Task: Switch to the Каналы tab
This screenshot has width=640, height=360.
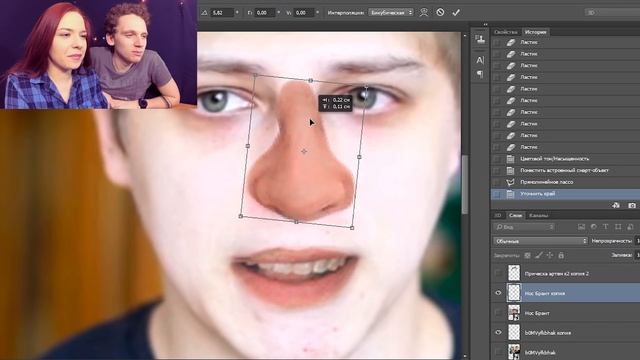Action: pos(538,215)
